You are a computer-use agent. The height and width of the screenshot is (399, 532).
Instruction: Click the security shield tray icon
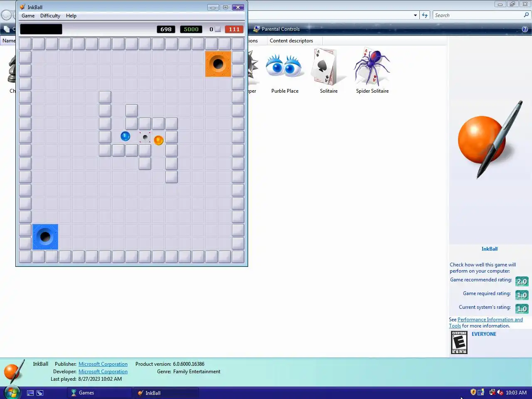(x=473, y=392)
